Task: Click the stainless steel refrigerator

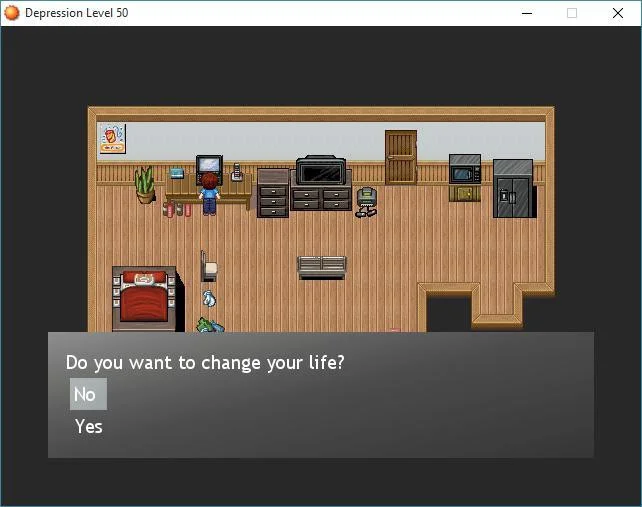Action: [x=514, y=188]
